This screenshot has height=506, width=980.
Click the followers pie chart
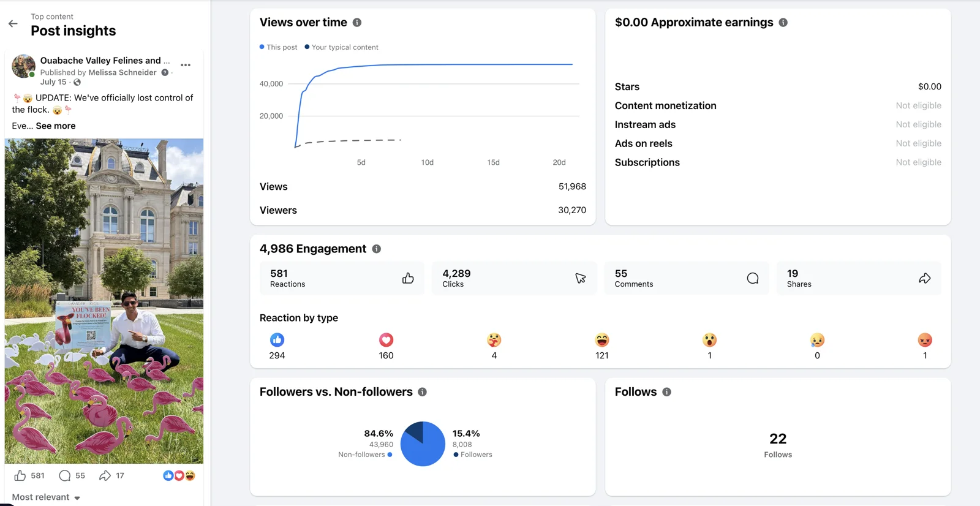click(x=423, y=444)
